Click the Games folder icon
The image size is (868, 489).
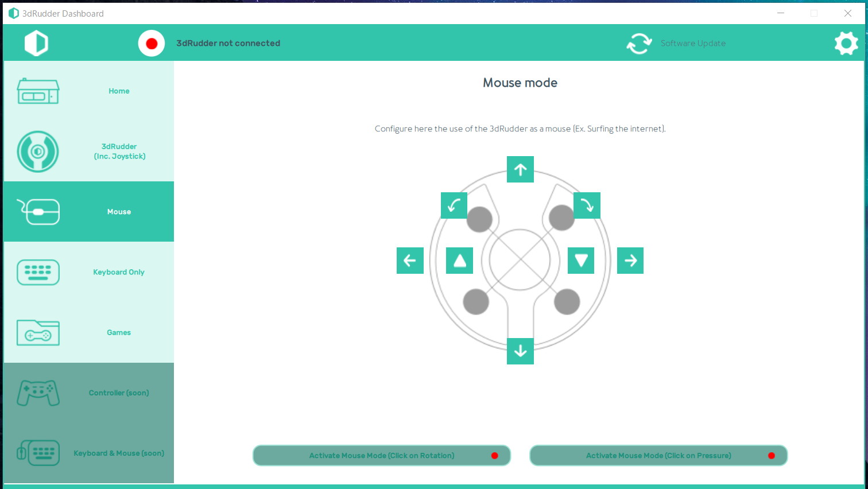pyautogui.click(x=38, y=332)
